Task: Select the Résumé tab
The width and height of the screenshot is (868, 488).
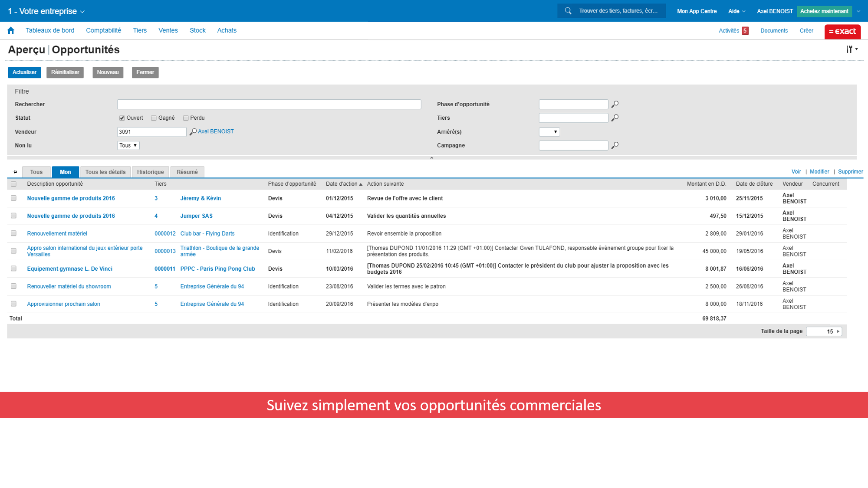Action: (x=187, y=172)
